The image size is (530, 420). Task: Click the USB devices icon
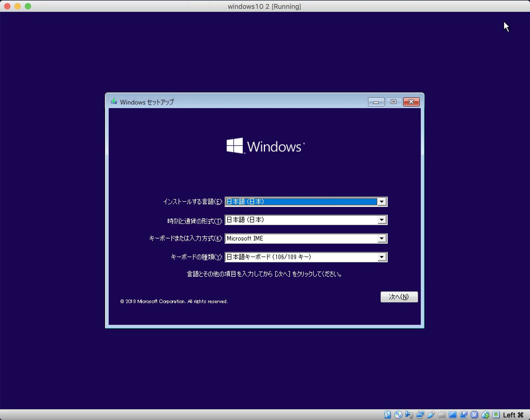(x=431, y=415)
